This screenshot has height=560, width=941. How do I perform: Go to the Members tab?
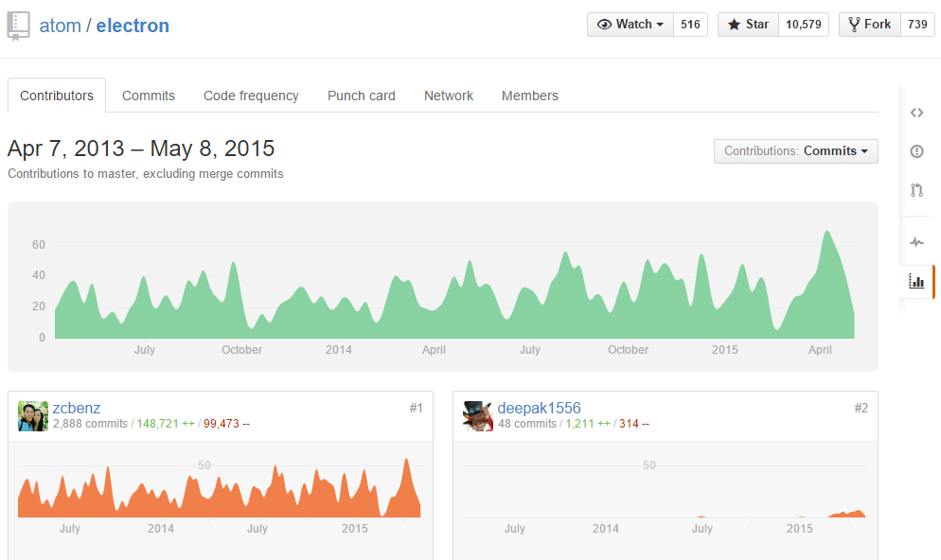[x=530, y=96]
